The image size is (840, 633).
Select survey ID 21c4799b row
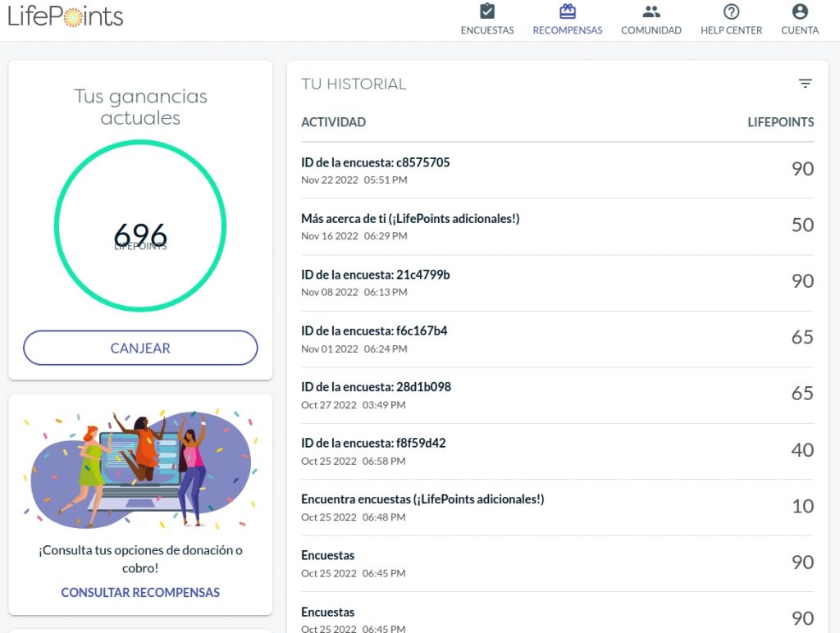tap(557, 283)
